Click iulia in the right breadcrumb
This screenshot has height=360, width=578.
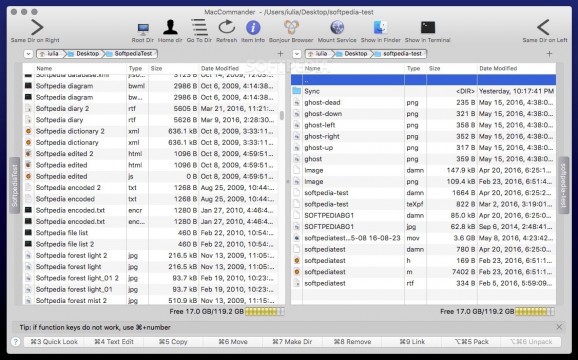click(x=318, y=54)
